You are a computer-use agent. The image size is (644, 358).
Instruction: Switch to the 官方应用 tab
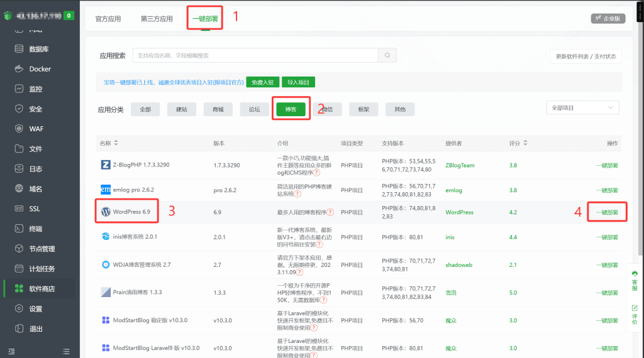tap(108, 19)
